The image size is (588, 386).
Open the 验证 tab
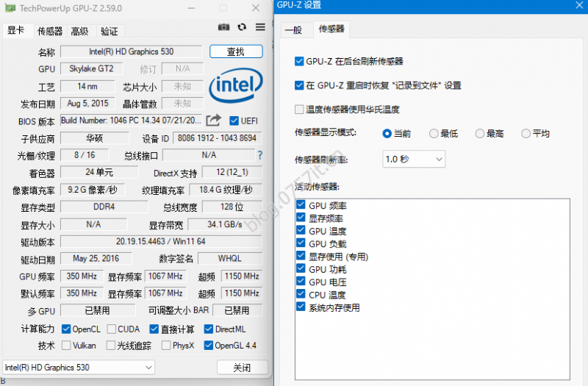tap(110, 31)
